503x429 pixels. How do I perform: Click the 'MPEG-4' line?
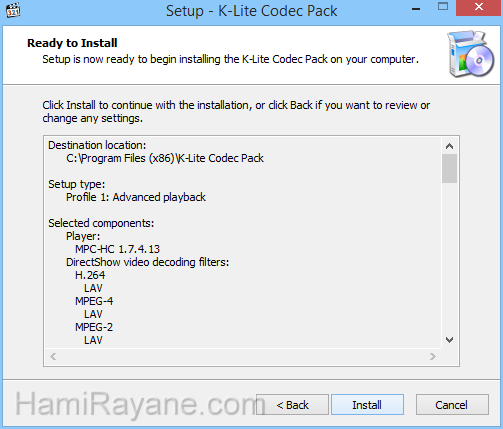click(94, 301)
